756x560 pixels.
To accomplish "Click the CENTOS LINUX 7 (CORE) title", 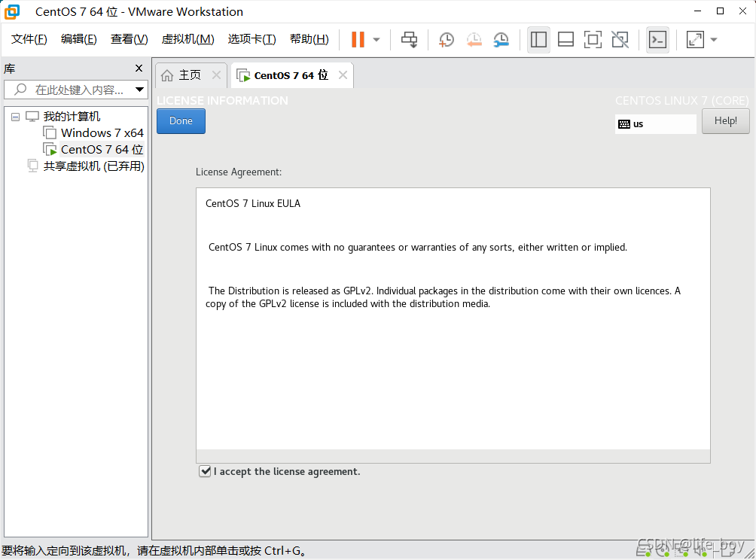I will pyautogui.click(x=681, y=101).
